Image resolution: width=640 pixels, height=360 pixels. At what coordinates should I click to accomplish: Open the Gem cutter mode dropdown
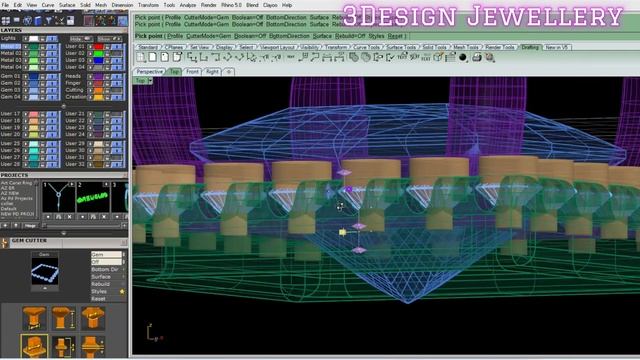[x=108, y=254]
